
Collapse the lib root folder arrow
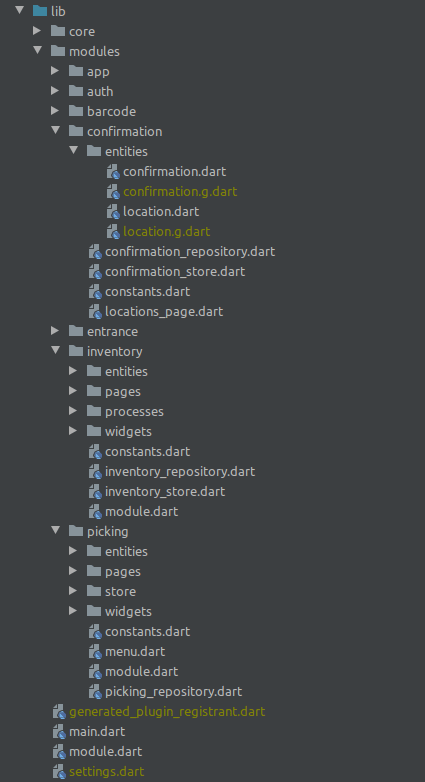tap(19, 9)
